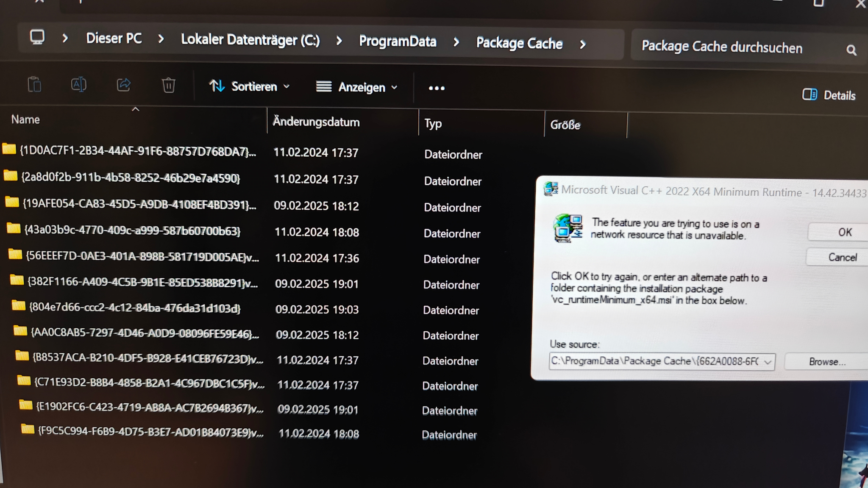This screenshot has height=488, width=868.
Task: Select folder {382F1166-A409-4C5B-9B1E-85ED538B8291}
Action: click(142, 282)
